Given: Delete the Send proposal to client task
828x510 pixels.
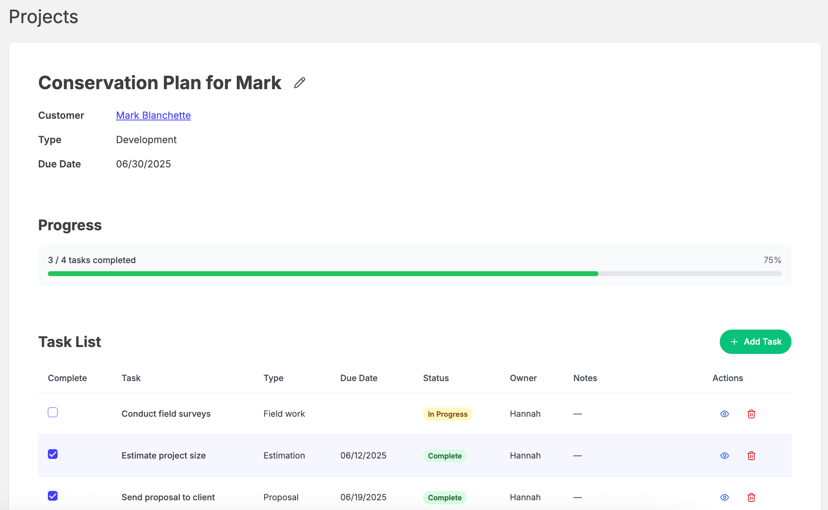Looking at the screenshot, I should 751,497.
